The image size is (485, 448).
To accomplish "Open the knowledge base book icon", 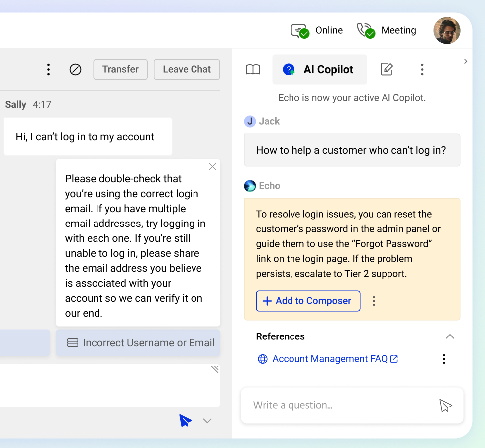I will pos(253,70).
